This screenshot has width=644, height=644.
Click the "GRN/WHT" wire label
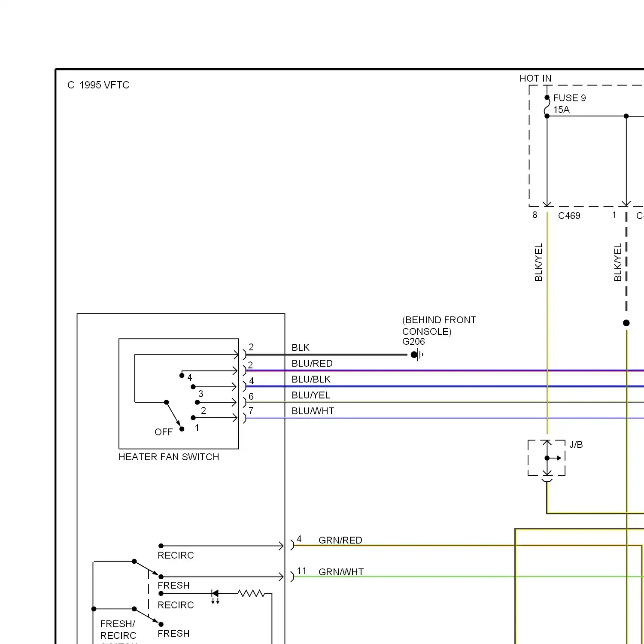[x=341, y=572]
